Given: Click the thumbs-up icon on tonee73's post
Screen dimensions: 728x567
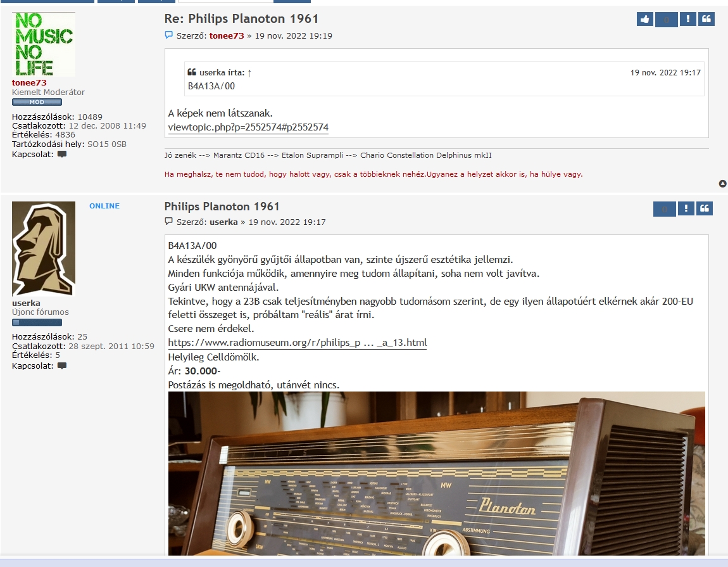Looking at the screenshot, I should click(644, 19).
